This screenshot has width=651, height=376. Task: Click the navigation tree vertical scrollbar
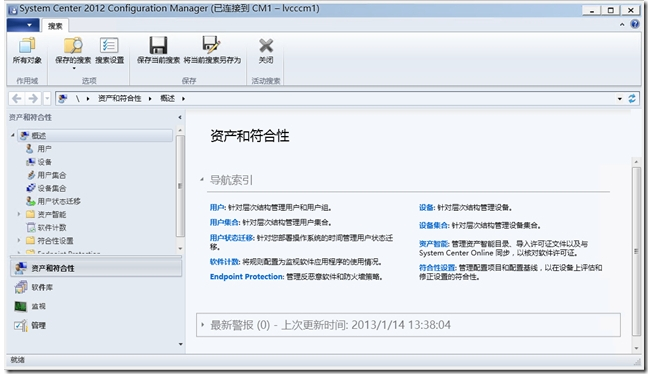pos(180,186)
